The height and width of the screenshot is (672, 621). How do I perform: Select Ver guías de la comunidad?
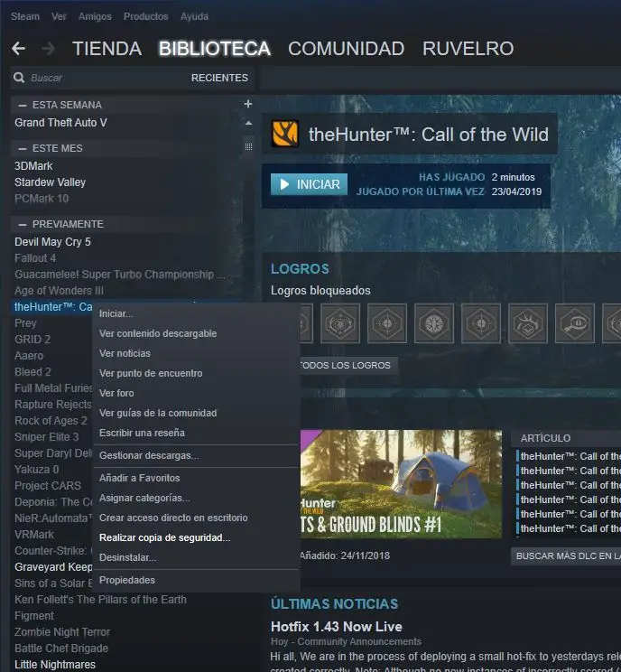[196, 413]
